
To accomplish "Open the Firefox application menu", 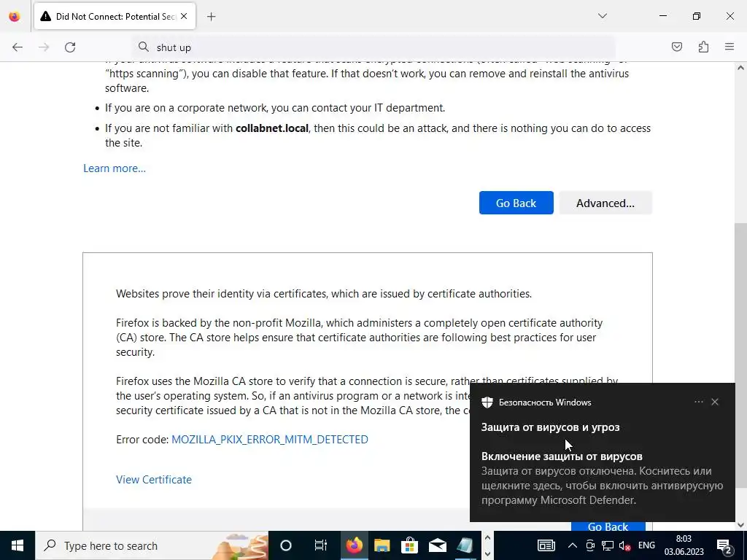I will point(729,47).
